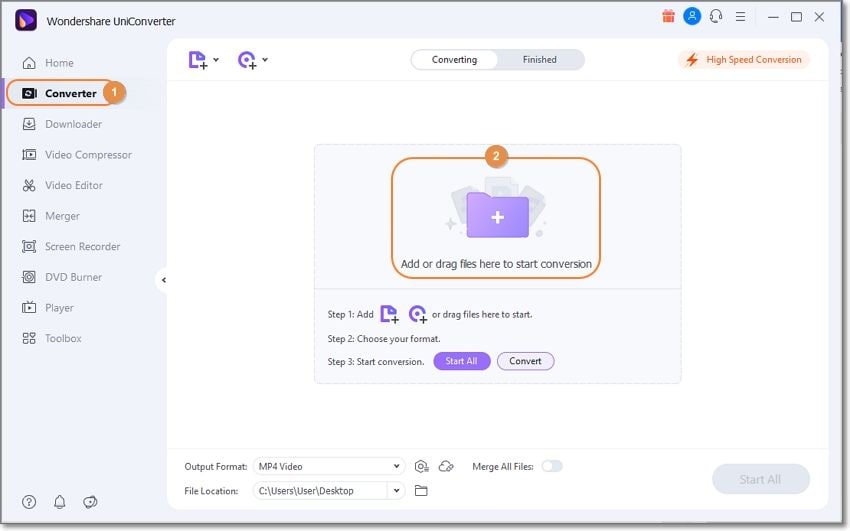Switch to the Finished tab
850x531 pixels.
tap(539, 60)
